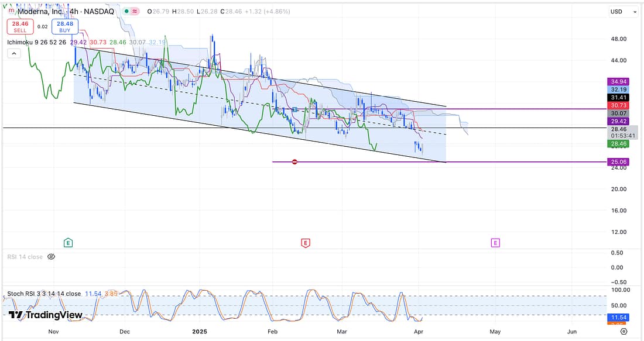Open the USD currency dropdown

click(x=622, y=12)
